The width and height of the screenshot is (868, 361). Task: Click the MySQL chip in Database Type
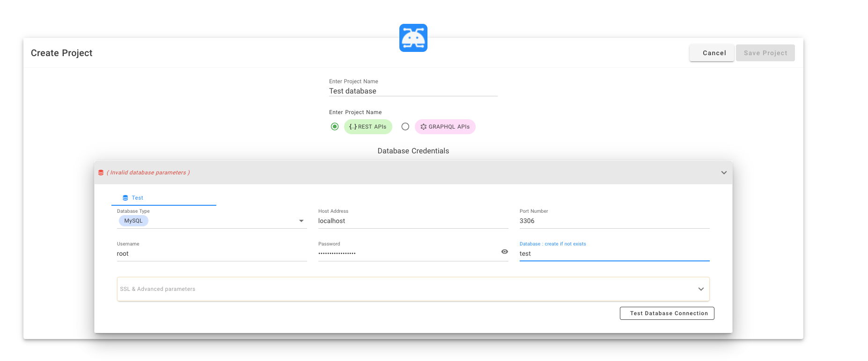(133, 221)
